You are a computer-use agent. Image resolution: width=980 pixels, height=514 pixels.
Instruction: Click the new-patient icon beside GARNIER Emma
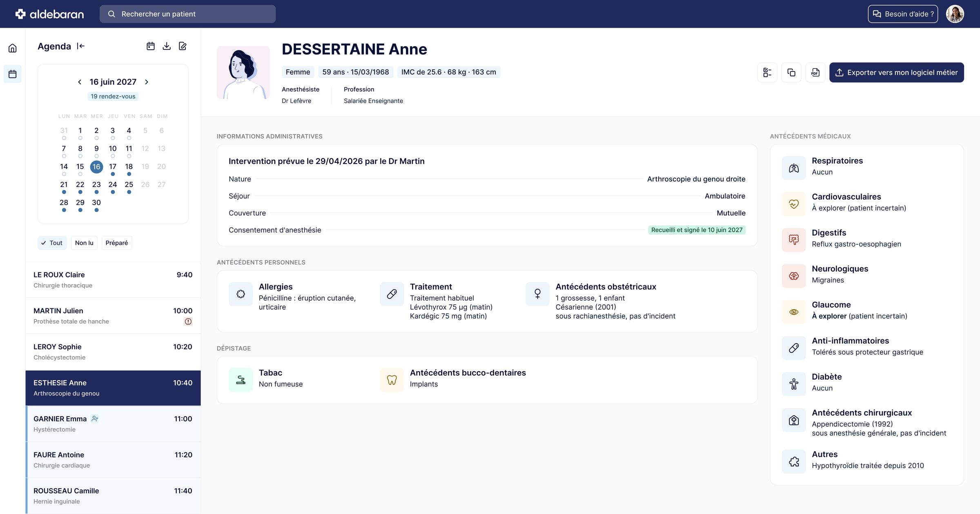click(95, 419)
